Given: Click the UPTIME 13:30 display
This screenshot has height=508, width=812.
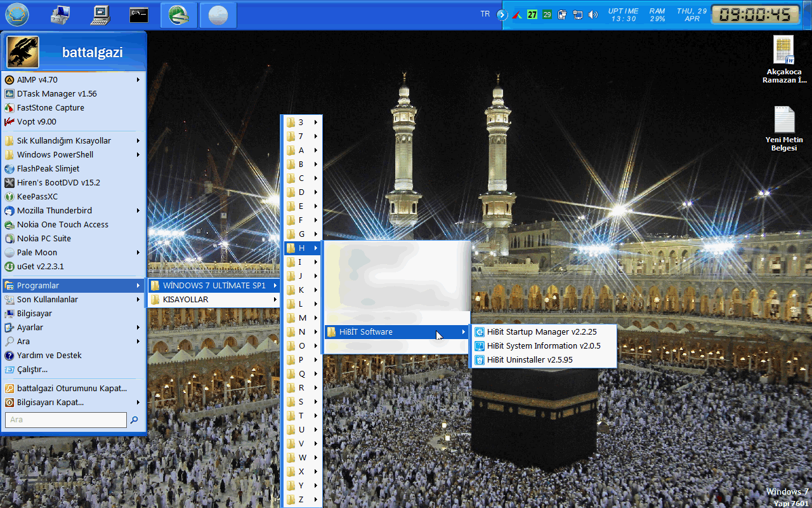Looking at the screenshot, I should tap(624, 15).
